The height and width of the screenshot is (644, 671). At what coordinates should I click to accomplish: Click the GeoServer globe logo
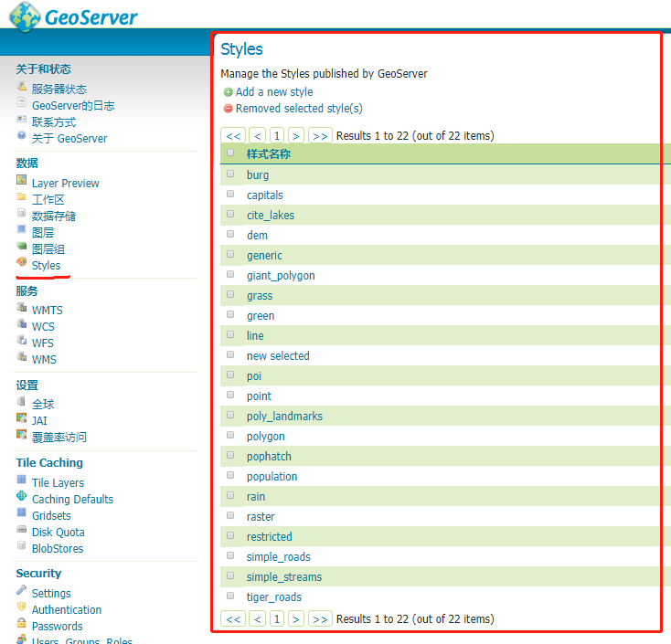click(x=25, y=17)
